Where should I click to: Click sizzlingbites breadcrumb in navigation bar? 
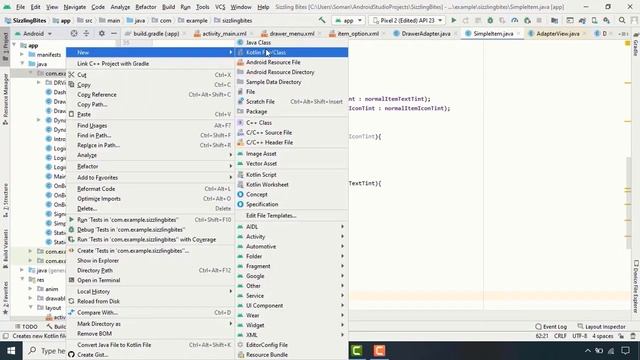[x=233, y=20]
